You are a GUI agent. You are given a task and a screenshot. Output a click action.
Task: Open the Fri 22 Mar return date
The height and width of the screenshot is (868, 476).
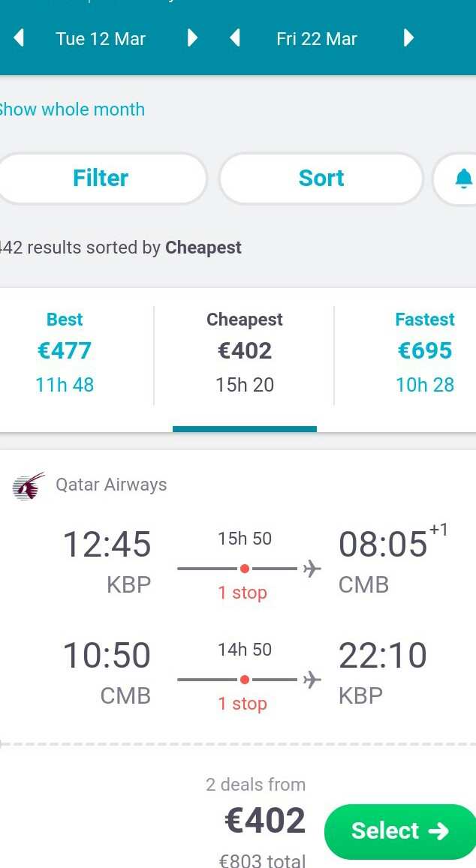coord(317,39)
